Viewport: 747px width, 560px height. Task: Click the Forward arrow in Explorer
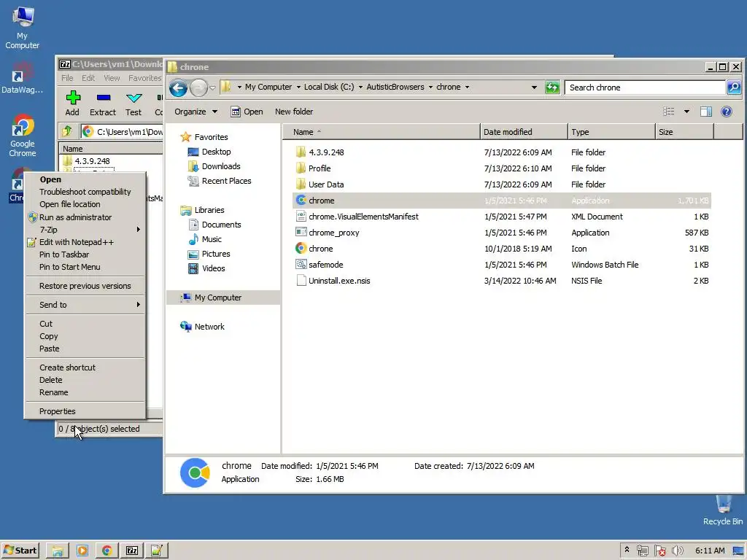click(x=198, y=87)
